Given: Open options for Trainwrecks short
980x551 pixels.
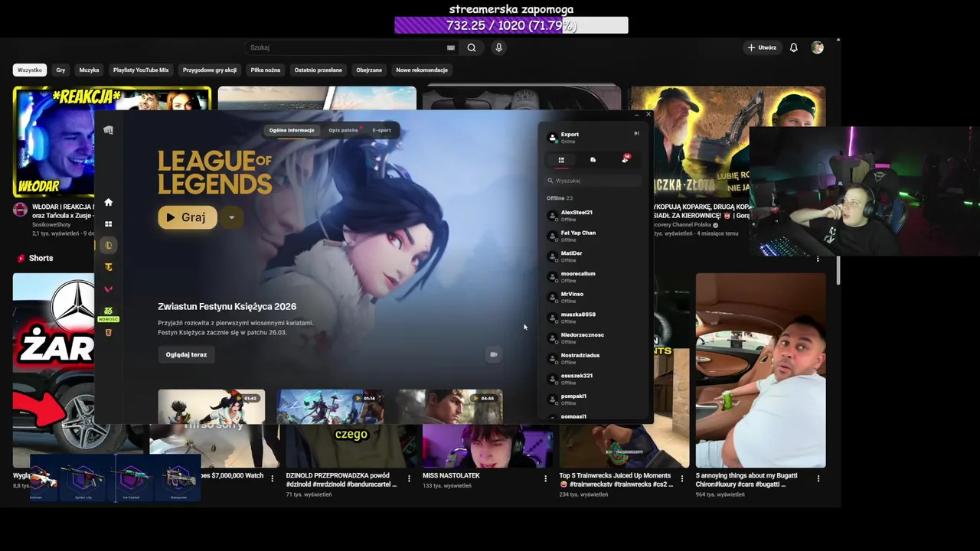Looking at the screenshot, I should pos(682,478).
